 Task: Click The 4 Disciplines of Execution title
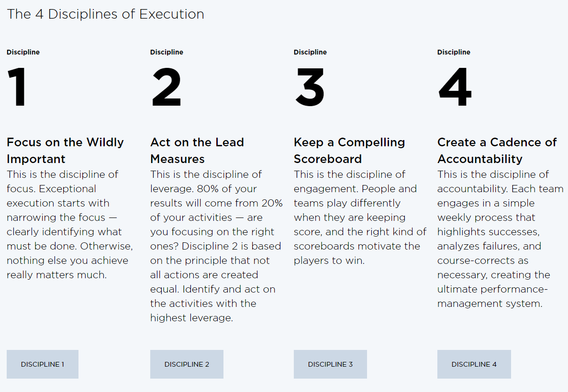pos(105,14)
